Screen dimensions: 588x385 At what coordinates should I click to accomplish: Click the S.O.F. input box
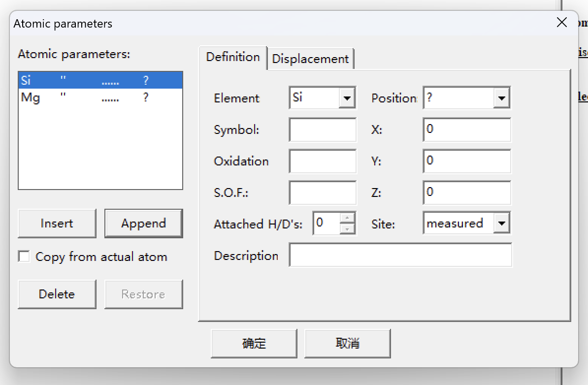click(x=323, y=192)
